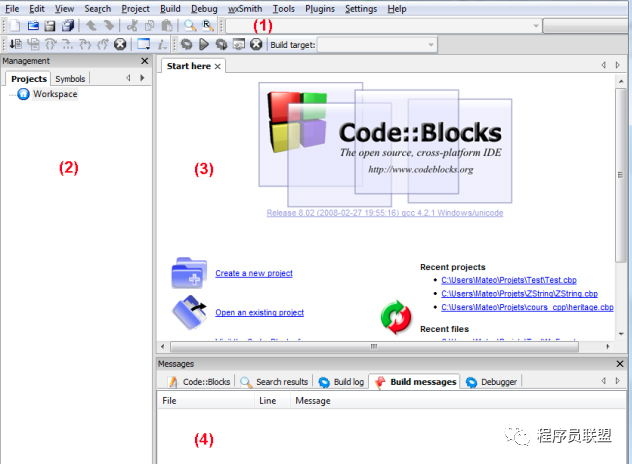Open the Settings menu
The width and height of the screenshot is (632, 464).
pos(361,8)
